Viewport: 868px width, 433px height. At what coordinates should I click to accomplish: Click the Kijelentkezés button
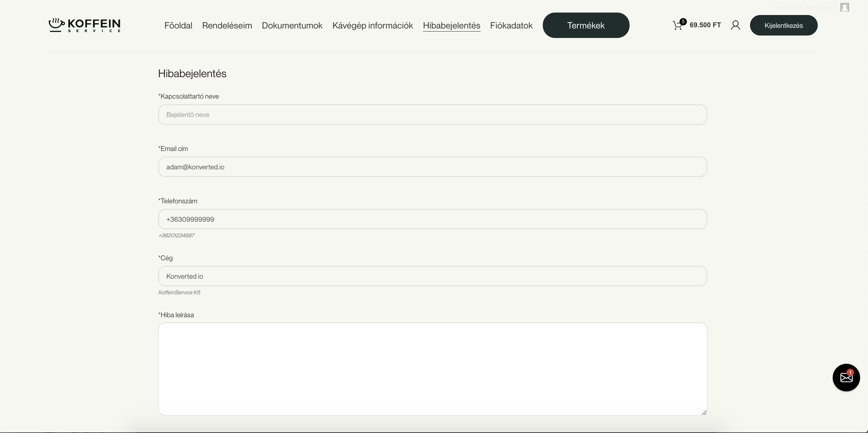click(783, 26)
